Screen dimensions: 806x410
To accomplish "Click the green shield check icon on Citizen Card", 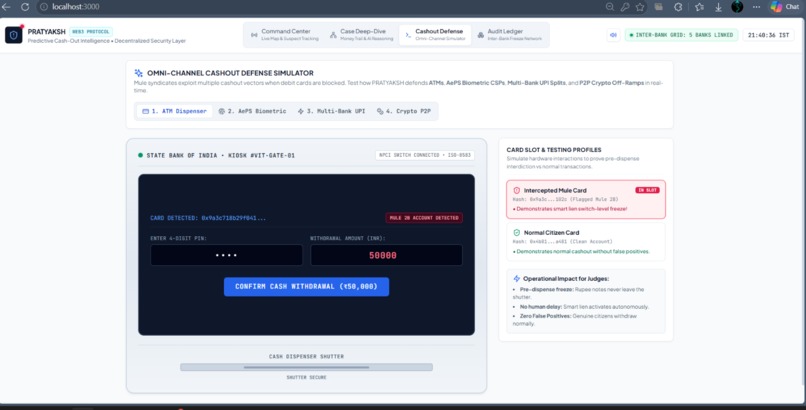I will tap(517, 232).
